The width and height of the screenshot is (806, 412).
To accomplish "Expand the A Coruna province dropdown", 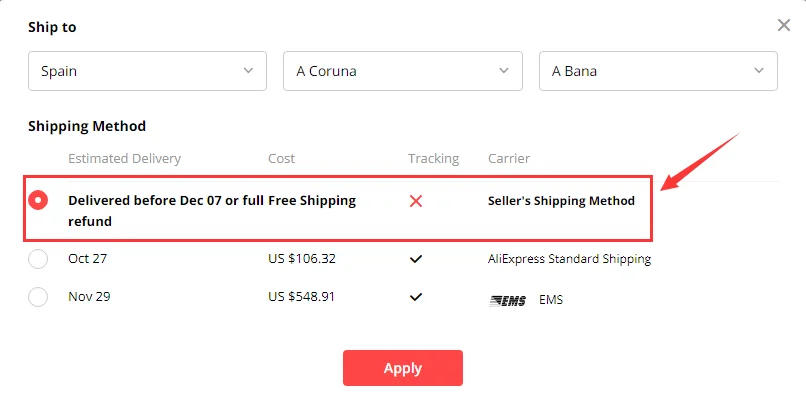I will tap(402, 71).
